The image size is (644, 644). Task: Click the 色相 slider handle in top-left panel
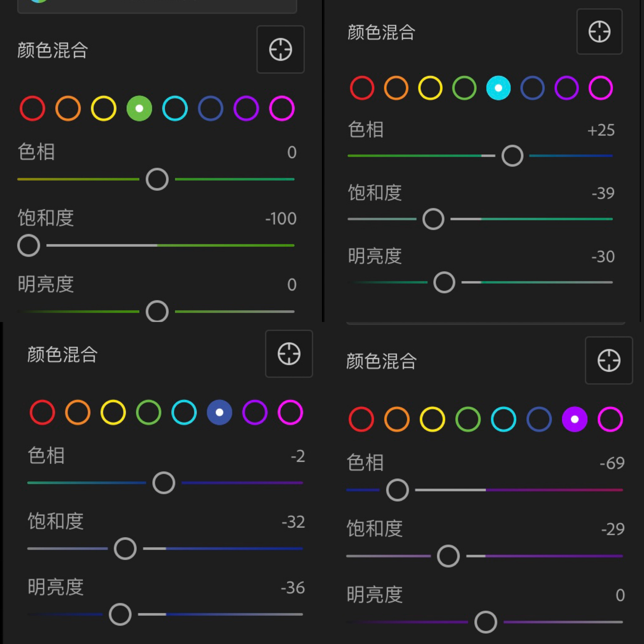pos(157,179)
